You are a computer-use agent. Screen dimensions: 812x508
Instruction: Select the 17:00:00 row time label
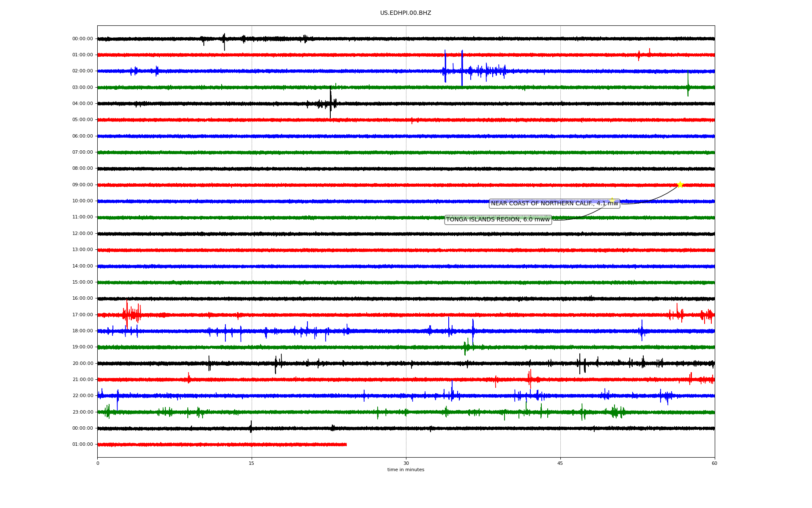82,315
